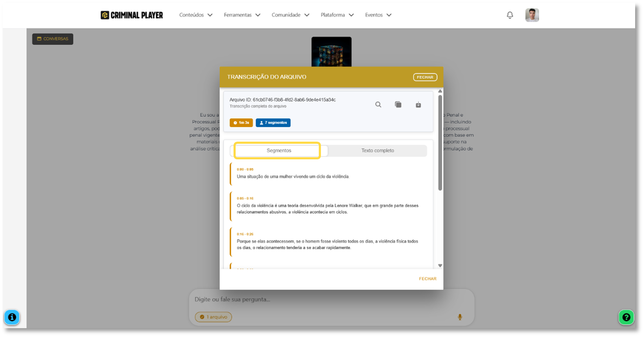
Task: Copy the full transcription text
Action: [x=398, y=104]
